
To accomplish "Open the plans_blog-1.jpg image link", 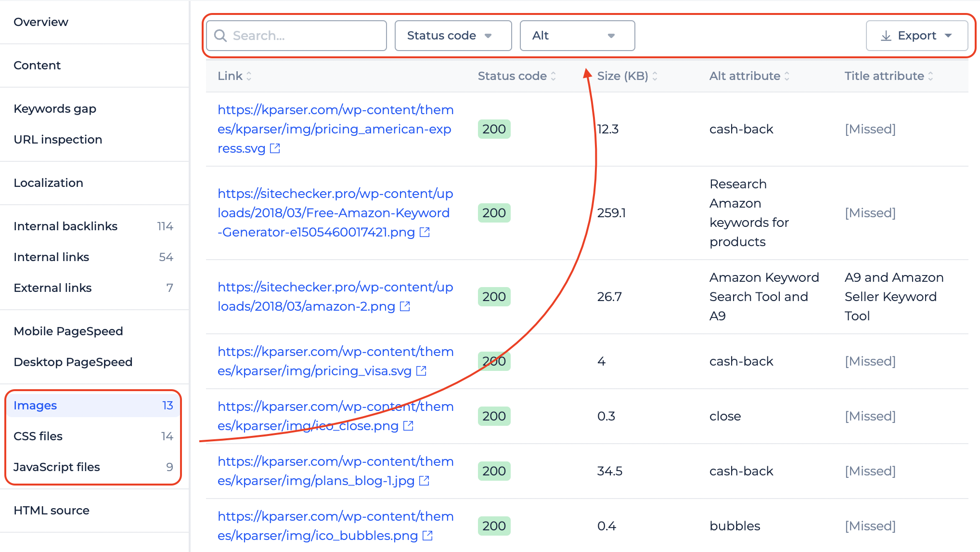I will (x=335, y=471).
